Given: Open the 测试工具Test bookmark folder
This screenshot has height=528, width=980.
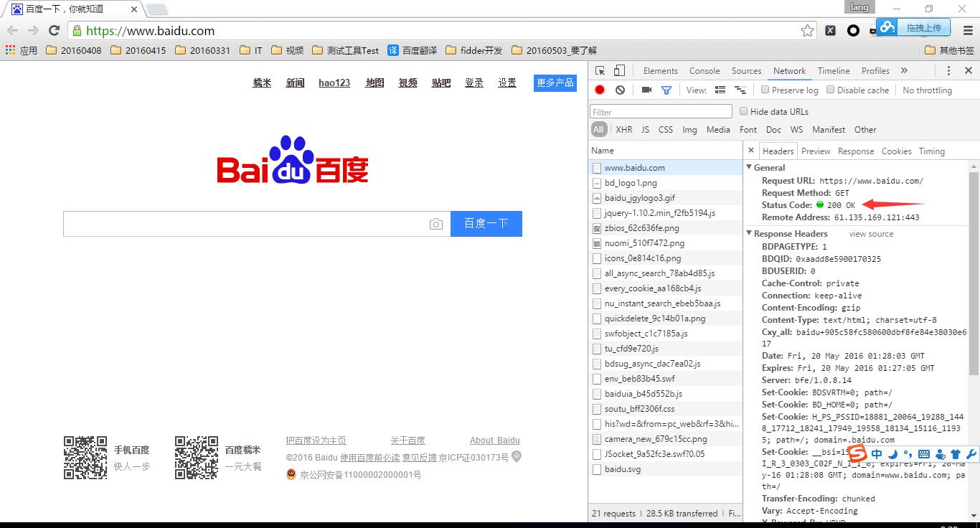Looking at the screenshot, I should (x=344, y=50).
